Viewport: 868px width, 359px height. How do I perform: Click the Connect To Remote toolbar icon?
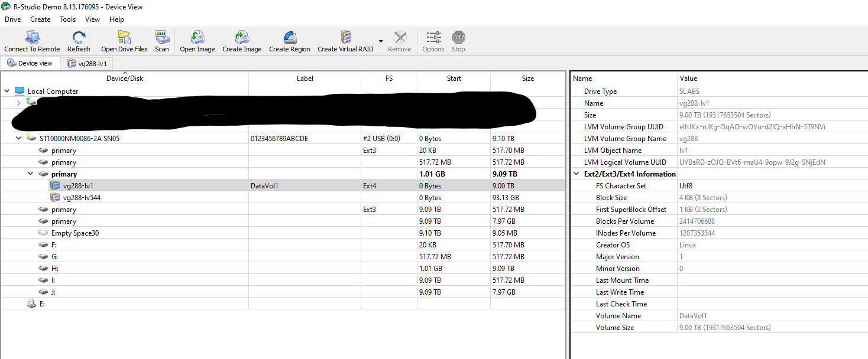(32, 38)
